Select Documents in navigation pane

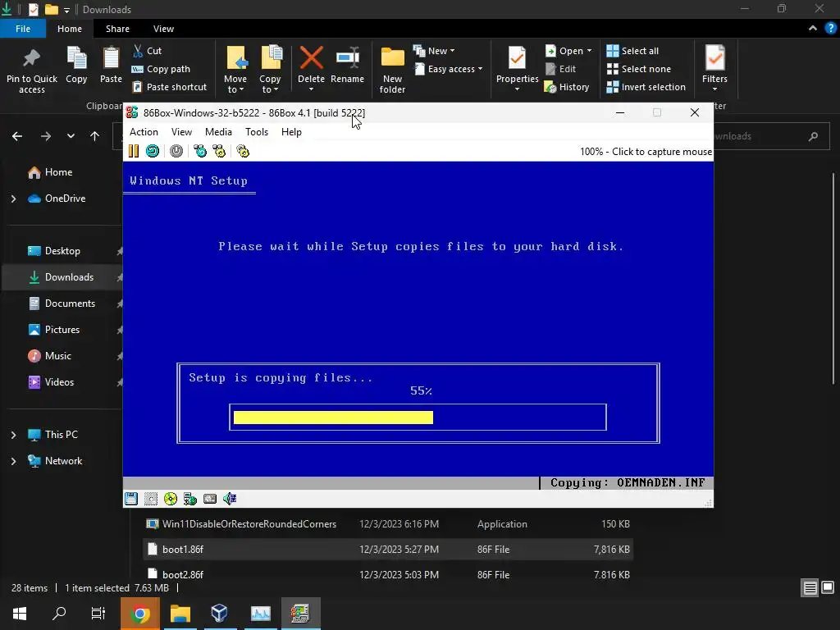(x=62, y=304)
